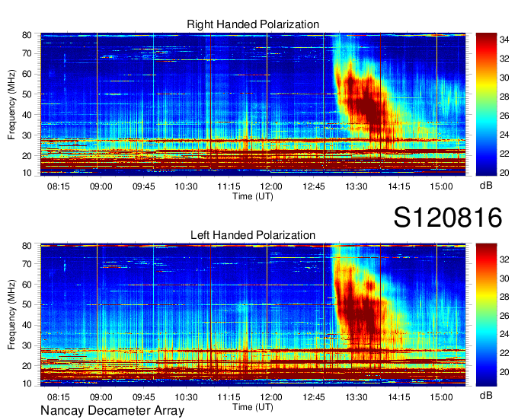Viewport: 518px width, 420px height.
Task: Click the Left Handed plot's color bar
Action: click(486, 315)
